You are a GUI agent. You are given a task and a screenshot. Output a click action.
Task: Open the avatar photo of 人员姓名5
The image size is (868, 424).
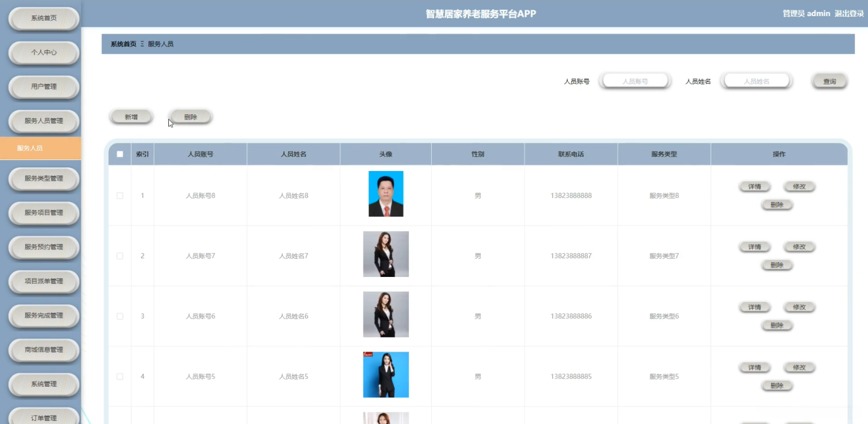point(386,375)
